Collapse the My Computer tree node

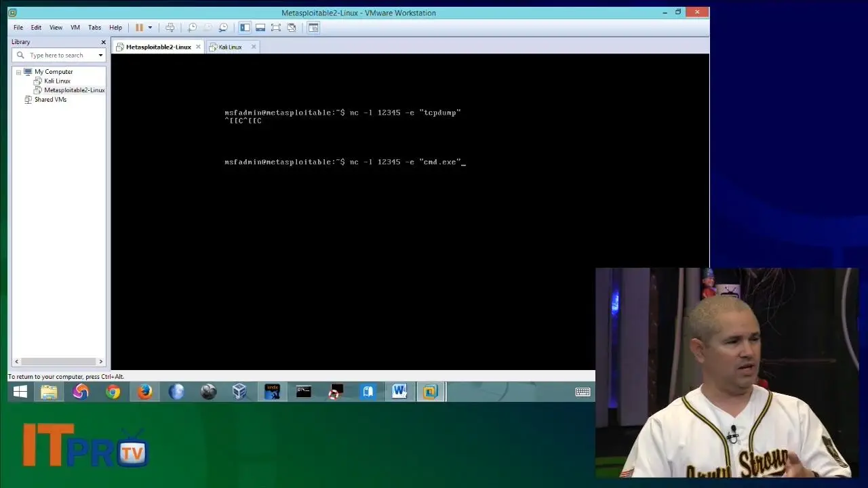click(19, 72)
